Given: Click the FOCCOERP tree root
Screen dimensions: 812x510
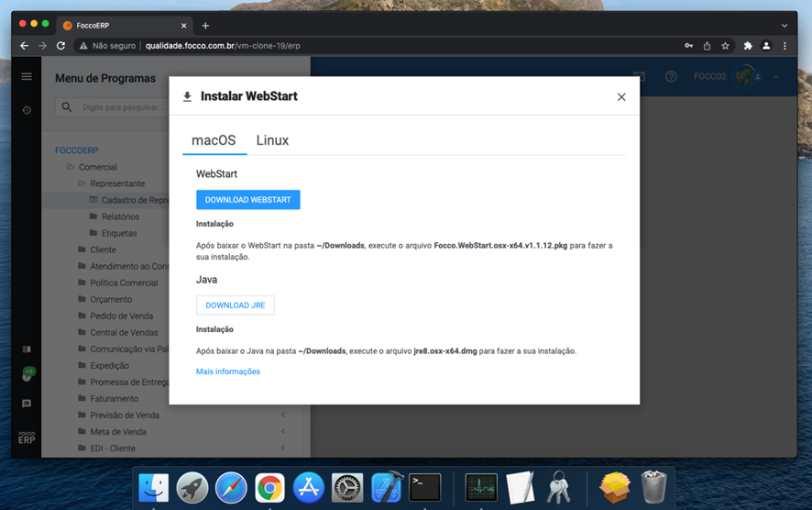Looking at the screenshot, I should point(77,150).
